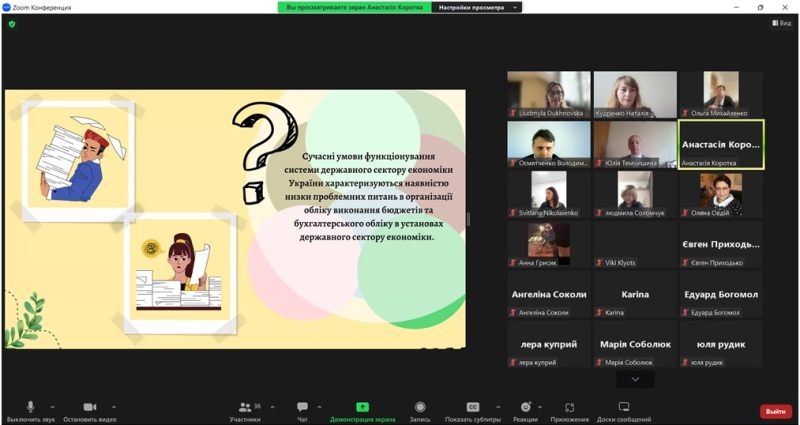Select Ангеліна Соколи participant tile
The width and height of the screenshot is (800, 425).
(x=549, y=294)
